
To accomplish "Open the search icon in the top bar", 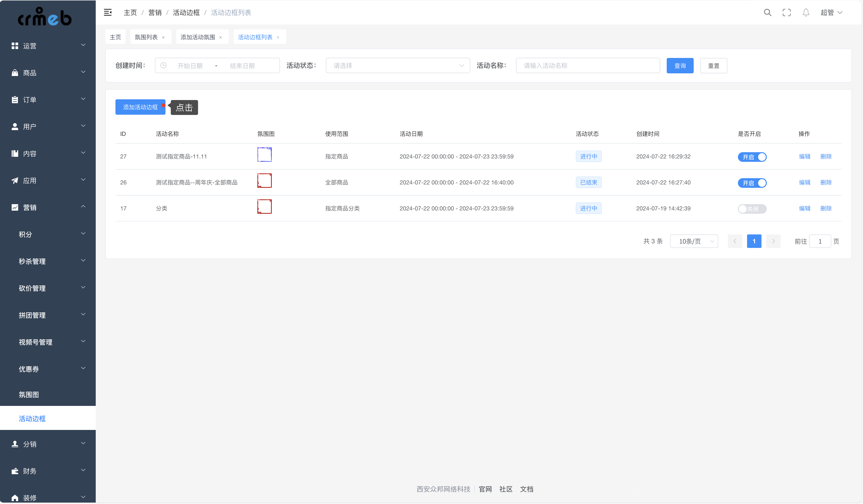I will pyautogui.click(x=768, y=12).
